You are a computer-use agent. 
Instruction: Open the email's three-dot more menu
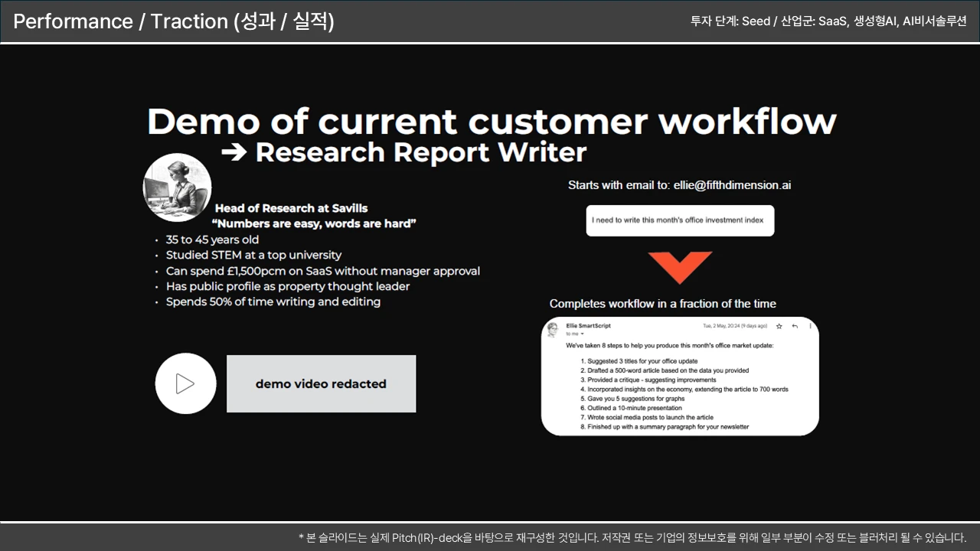pyautogui.click(x=810, y=326)
